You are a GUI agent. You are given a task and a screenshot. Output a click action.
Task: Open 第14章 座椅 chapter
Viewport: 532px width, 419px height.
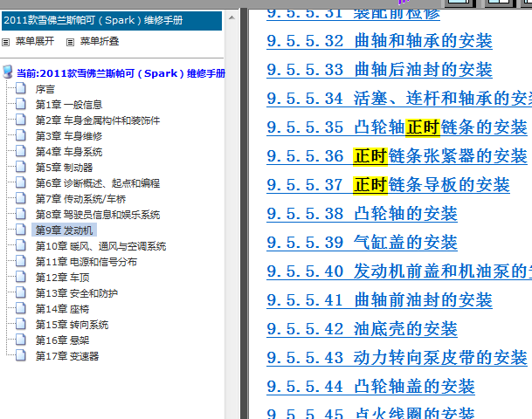pyautogui.click(x=62, y=309)
